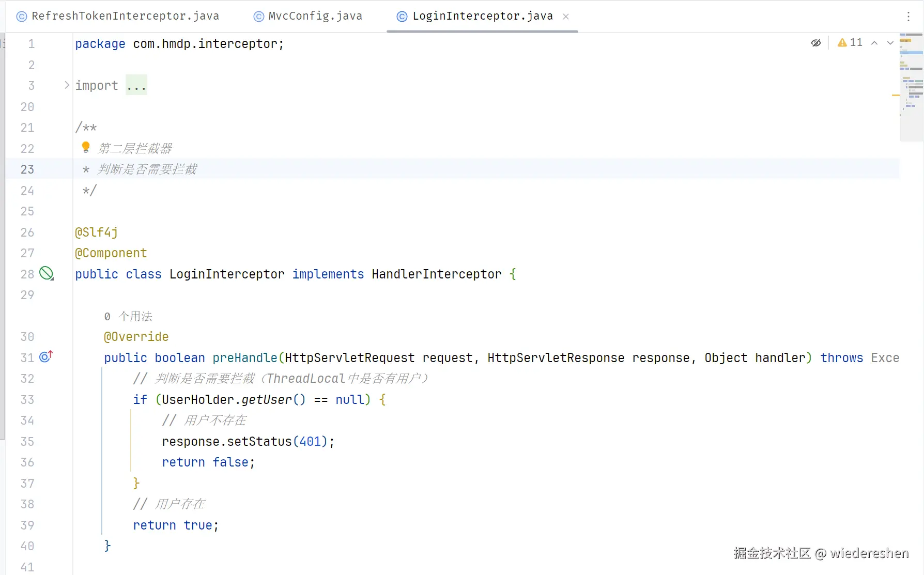Click line number 23 in the gutter
Screen dimensions: 924x575
pyautogui.click(x=27, y=169)
